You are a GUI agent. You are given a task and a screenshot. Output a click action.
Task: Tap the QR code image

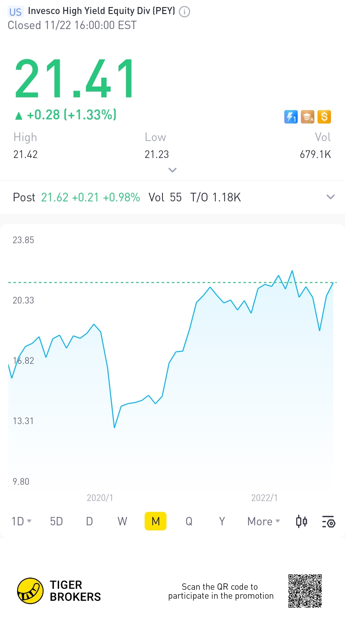[305, 591]
